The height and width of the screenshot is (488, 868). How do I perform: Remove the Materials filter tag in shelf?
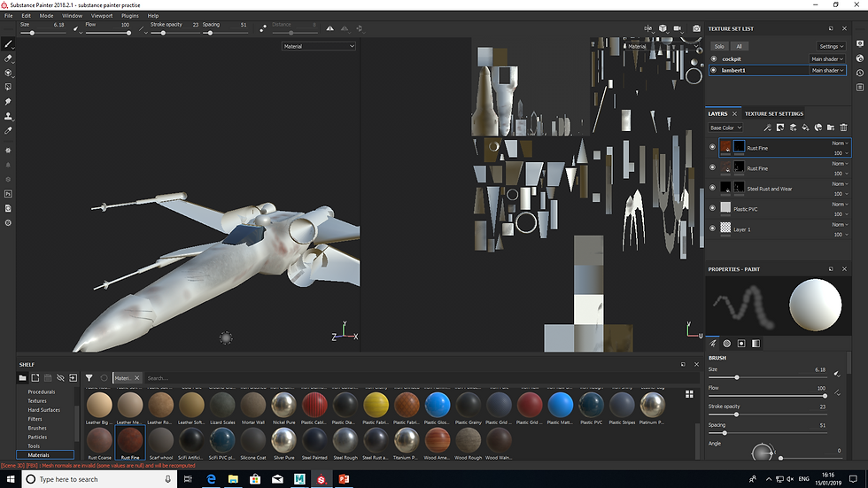(x=136, y=378)
